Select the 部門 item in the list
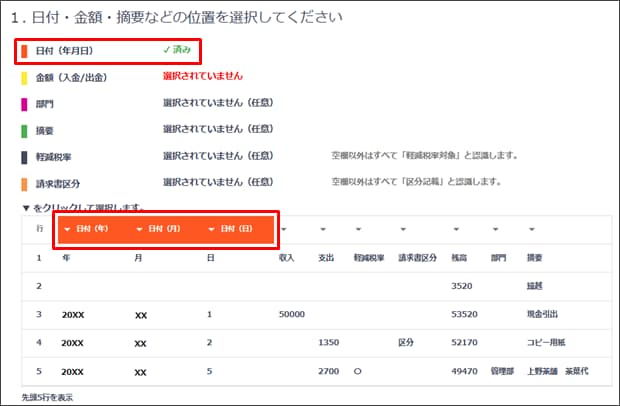 44,102
